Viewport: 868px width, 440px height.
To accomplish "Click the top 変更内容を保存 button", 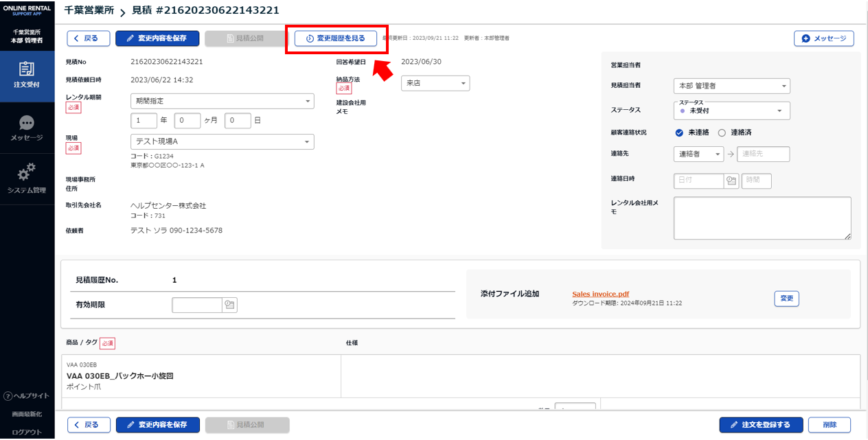I will click(157, 38).
